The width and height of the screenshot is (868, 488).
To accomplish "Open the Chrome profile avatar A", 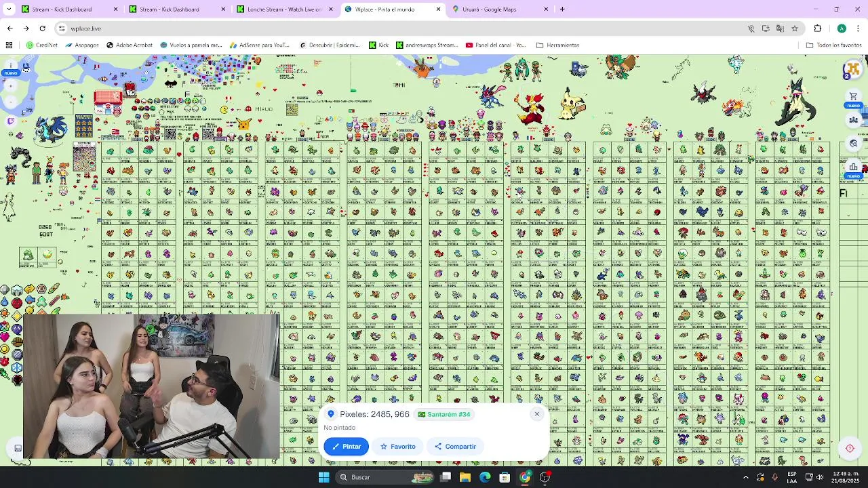I will [x=842, y=28].
